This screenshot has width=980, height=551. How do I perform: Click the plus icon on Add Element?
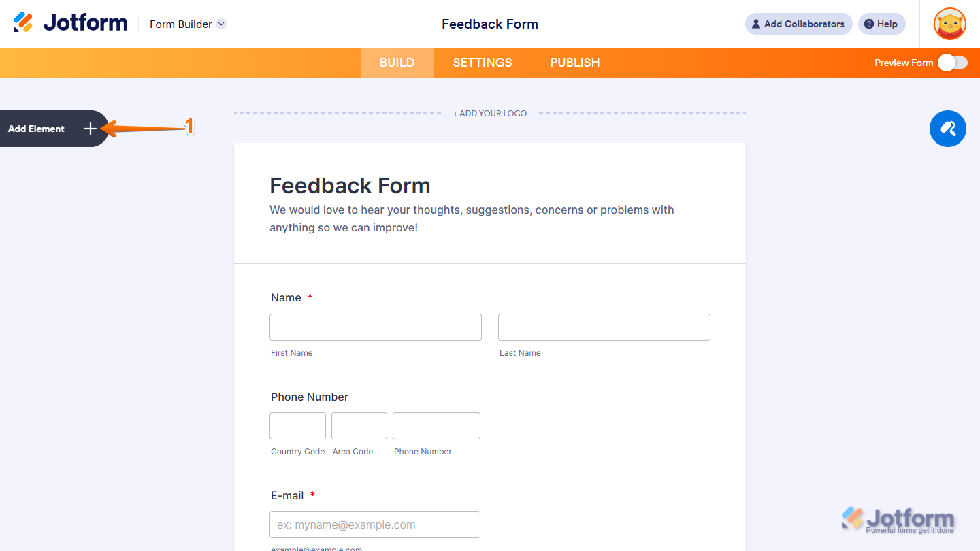pyautogui.click(x=90, y=129)
